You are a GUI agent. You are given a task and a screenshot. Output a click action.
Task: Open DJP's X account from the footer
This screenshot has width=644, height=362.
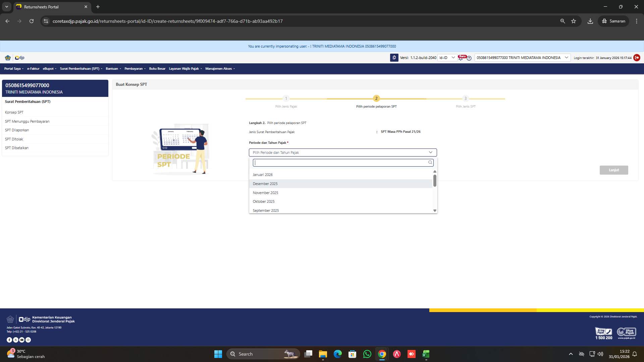16,340
